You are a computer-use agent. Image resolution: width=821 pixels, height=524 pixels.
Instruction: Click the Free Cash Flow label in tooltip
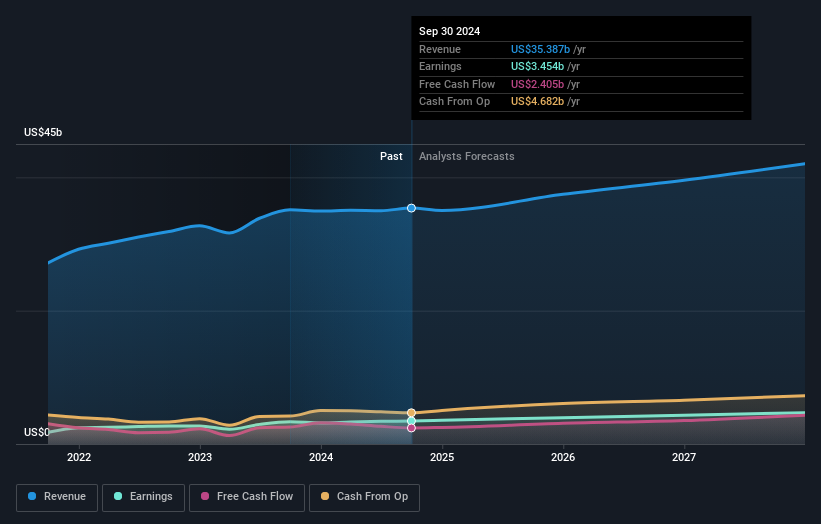[x=457, y=84]
